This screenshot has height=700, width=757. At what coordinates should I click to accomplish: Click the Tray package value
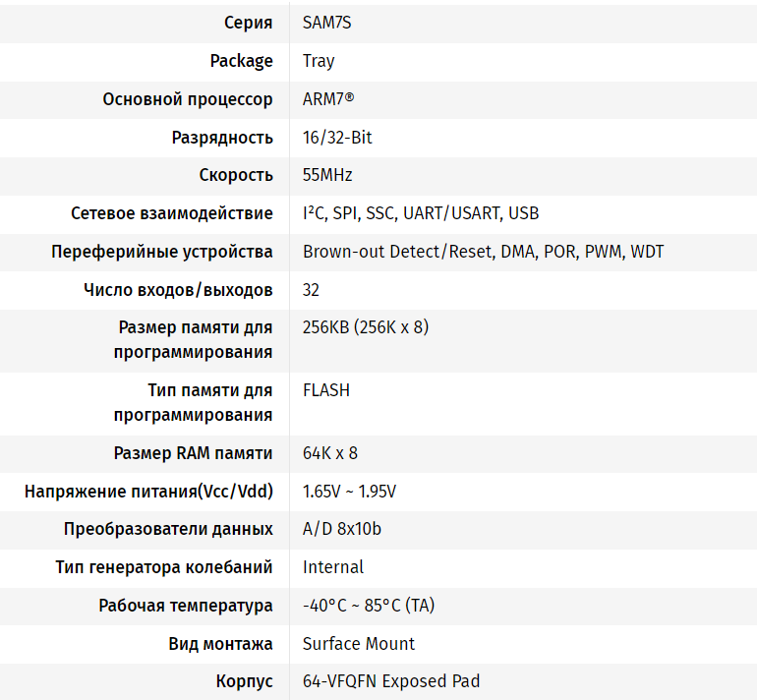[319, 61]
